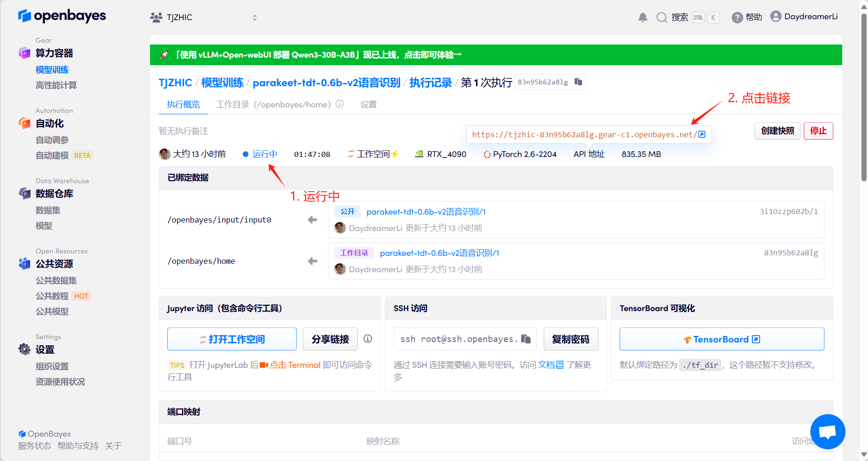This screenshot has height=461, width=868.
Task: Click the 创建快照 button
Action: pyautogui.click(x=777, y=131)
